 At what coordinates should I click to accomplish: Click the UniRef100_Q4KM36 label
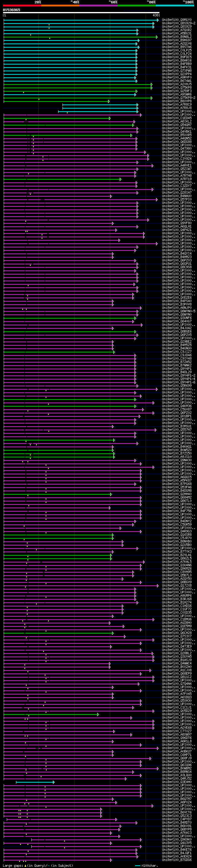tap(177, 406)
